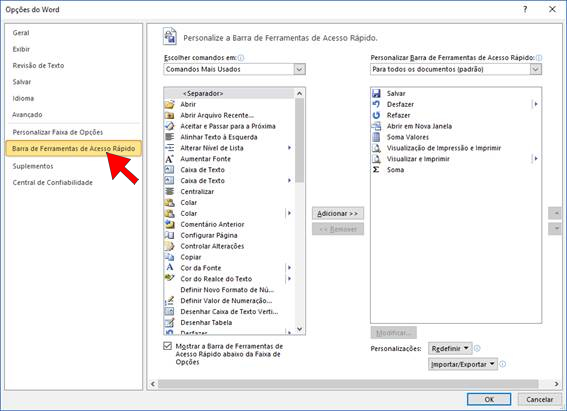Click Visualização de Impressão e Imprimir icon
Image resolution: width=567 pixels, height=411 pixels.
376,148
